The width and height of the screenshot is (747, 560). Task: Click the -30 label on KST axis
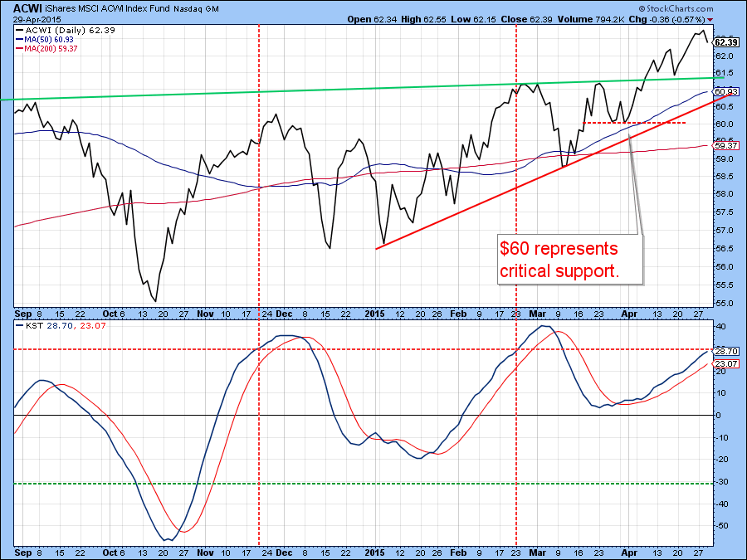721,482
